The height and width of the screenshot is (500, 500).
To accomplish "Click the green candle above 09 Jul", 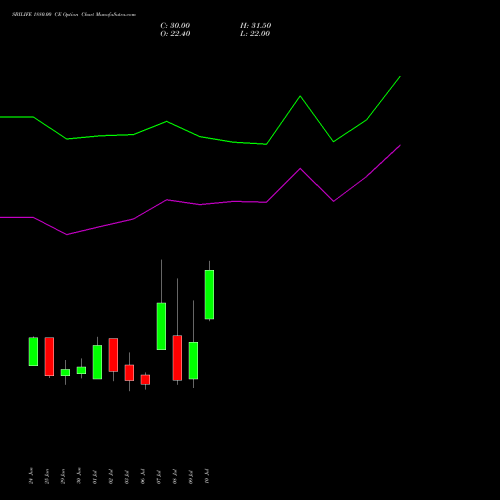I will pos(193,360).
